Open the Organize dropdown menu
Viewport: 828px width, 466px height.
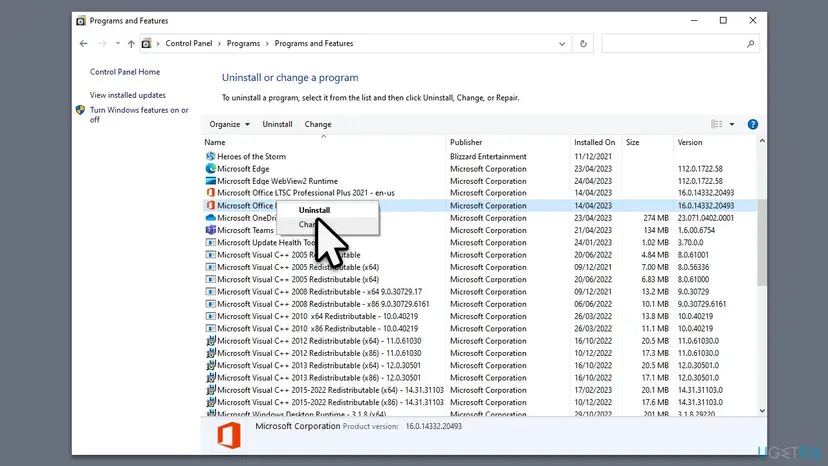(x=229, y=124)
